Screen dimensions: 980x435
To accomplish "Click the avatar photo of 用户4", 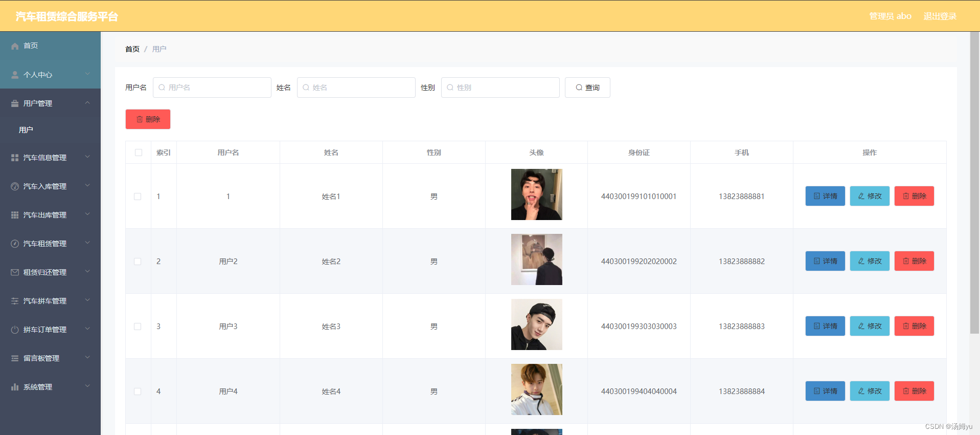I will [x=537, y=389].
